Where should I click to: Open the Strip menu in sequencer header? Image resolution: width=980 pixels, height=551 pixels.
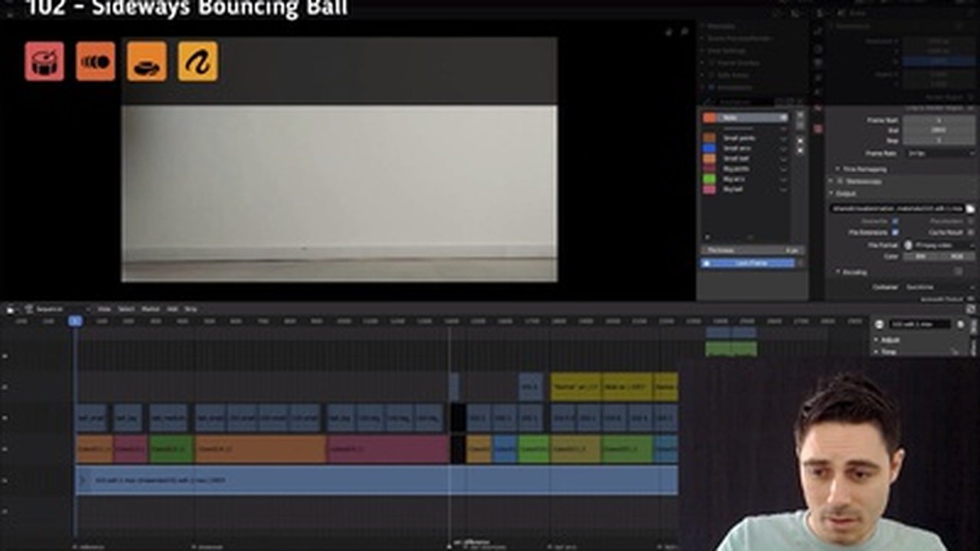click(x=191, y=309)
